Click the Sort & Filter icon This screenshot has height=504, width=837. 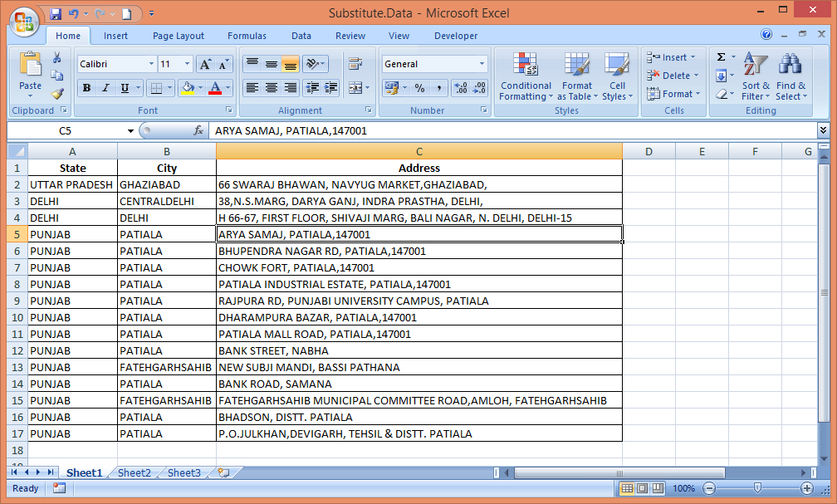point(754,76)
